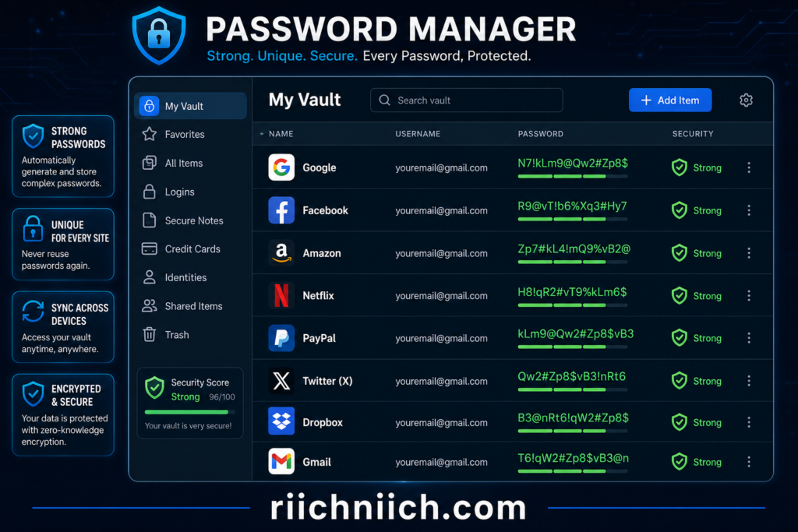Click the Identities person icon
This screenshot has width=798, height=532.
click(x=149, y=277)
